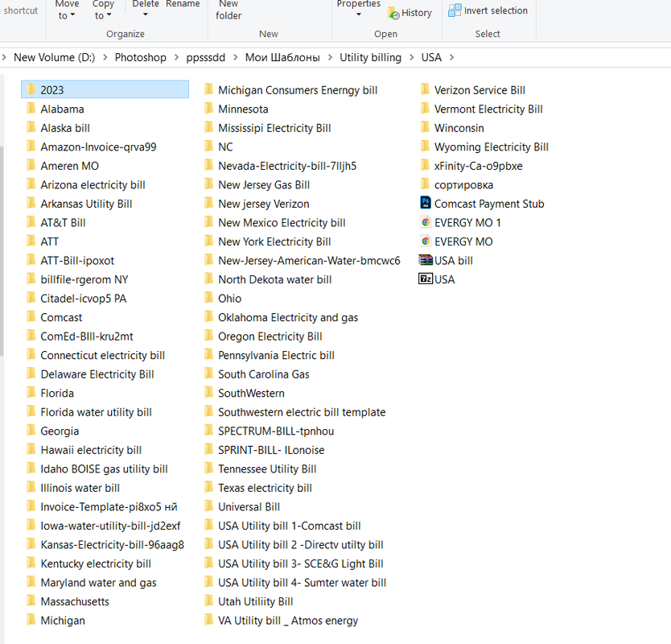Expand the chevron after USA in the path
671x644 pixels.
pos(451,57)
